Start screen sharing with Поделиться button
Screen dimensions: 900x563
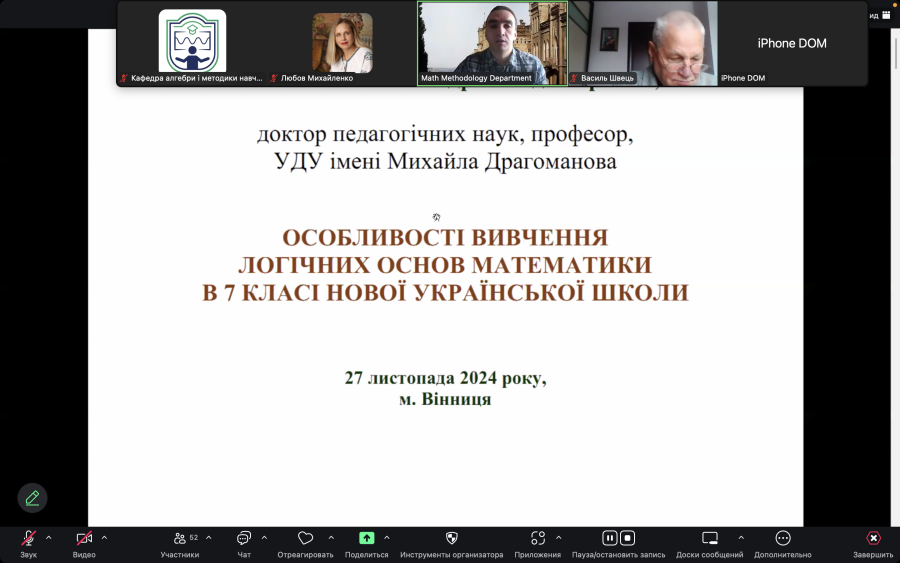tap(367, 544)
